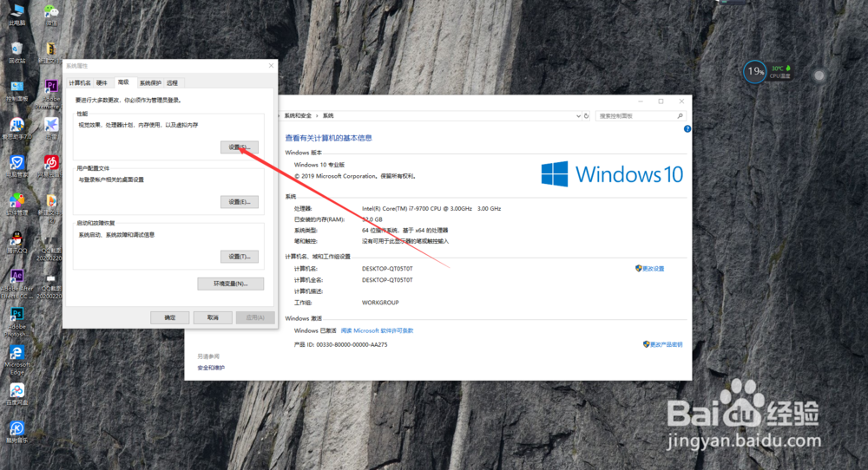868x470 pixels.
Task: Click the 取消 Cancel button
Action: [x=213, y=317]
